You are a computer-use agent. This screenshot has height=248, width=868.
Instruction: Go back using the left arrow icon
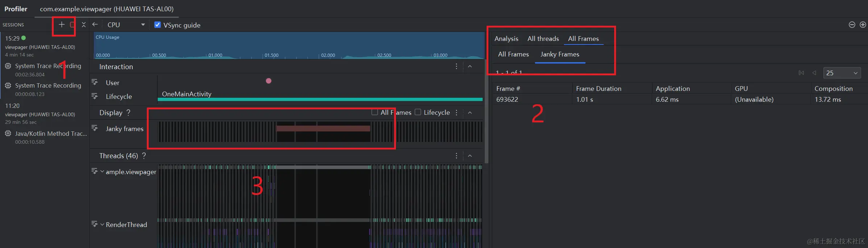click(x=95, y=24)
